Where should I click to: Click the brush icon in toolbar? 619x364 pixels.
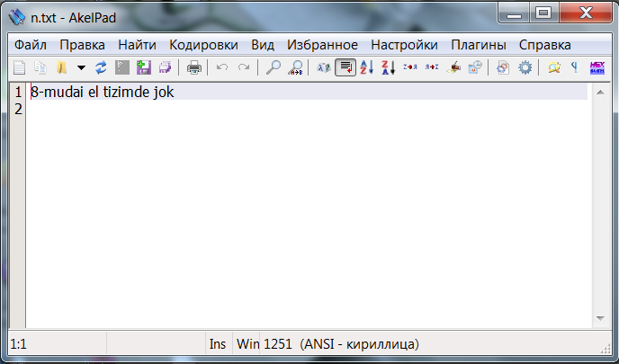(x=453, y=67)
